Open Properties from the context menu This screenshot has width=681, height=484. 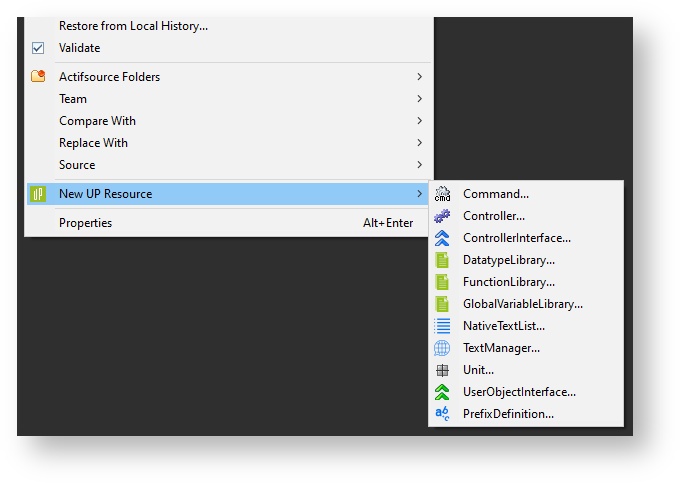(86, 223)
